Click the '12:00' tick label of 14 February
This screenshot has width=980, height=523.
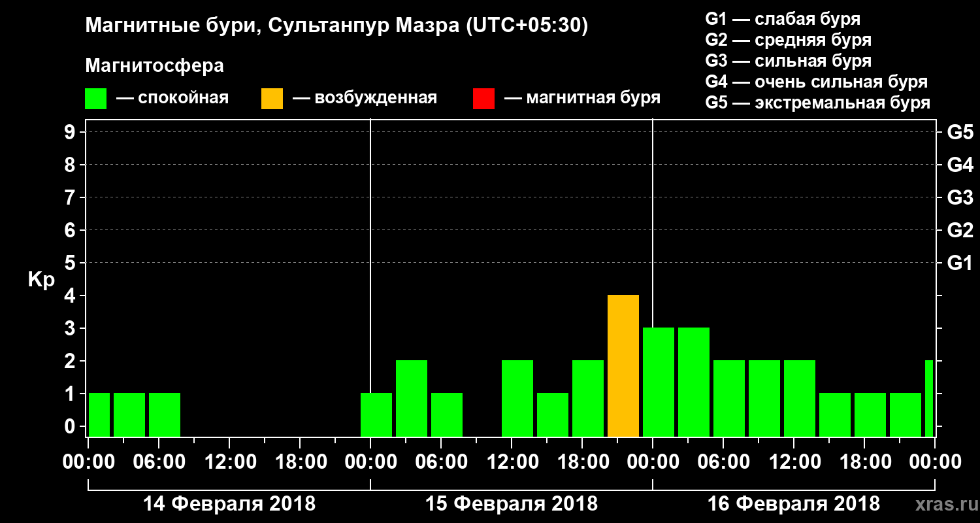point(230,462)
